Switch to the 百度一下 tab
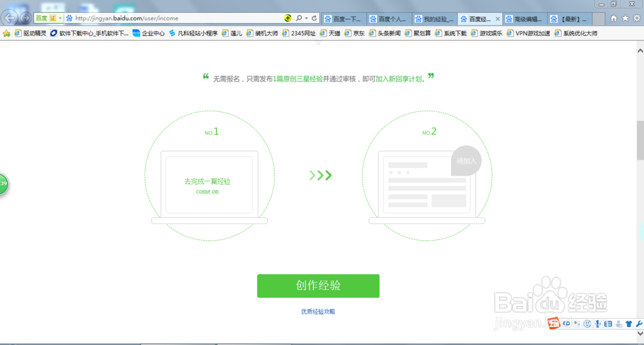 pos(343,19)
